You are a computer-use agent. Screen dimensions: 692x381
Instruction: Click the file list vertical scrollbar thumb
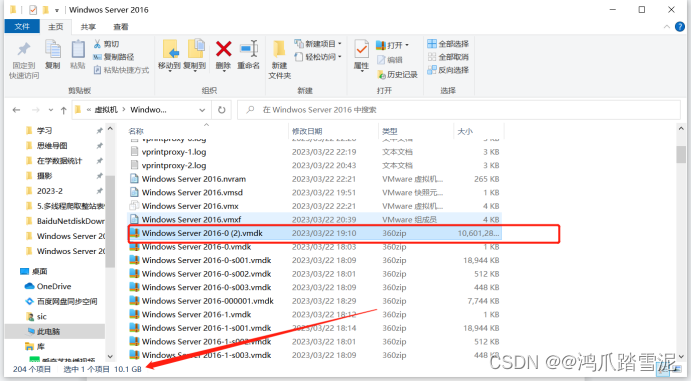(681, 155)
